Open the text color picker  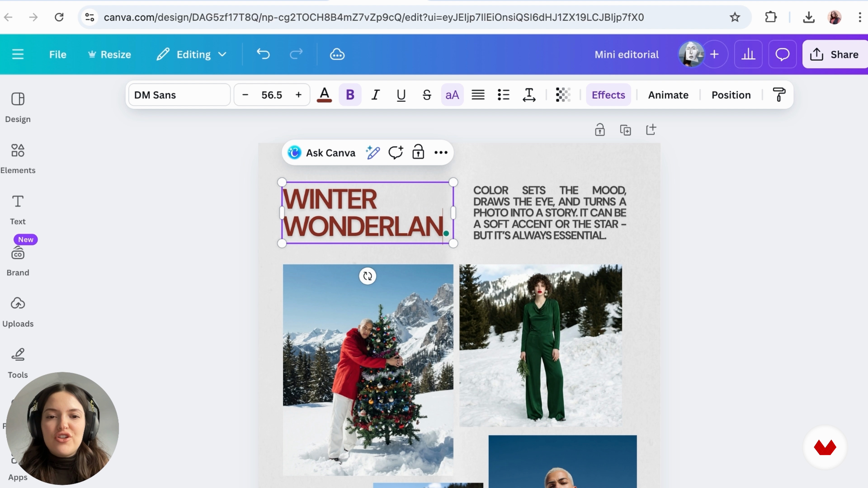[324, 95]
